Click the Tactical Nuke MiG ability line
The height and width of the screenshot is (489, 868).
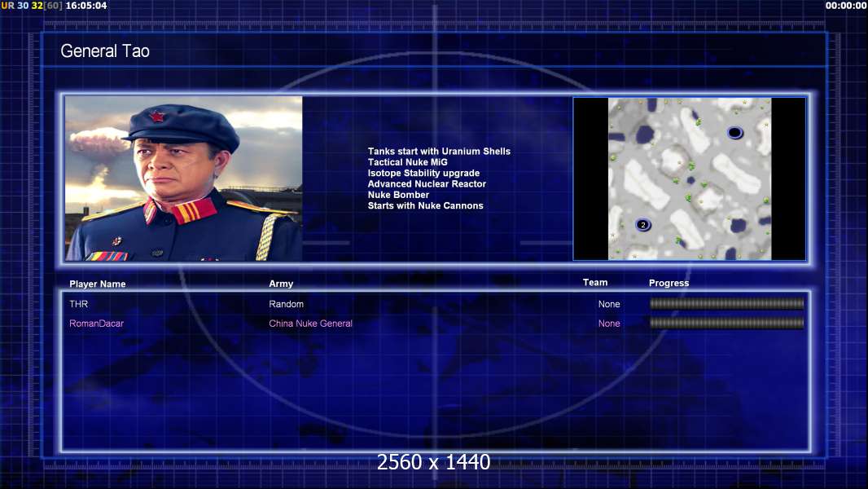click(407, 162)
